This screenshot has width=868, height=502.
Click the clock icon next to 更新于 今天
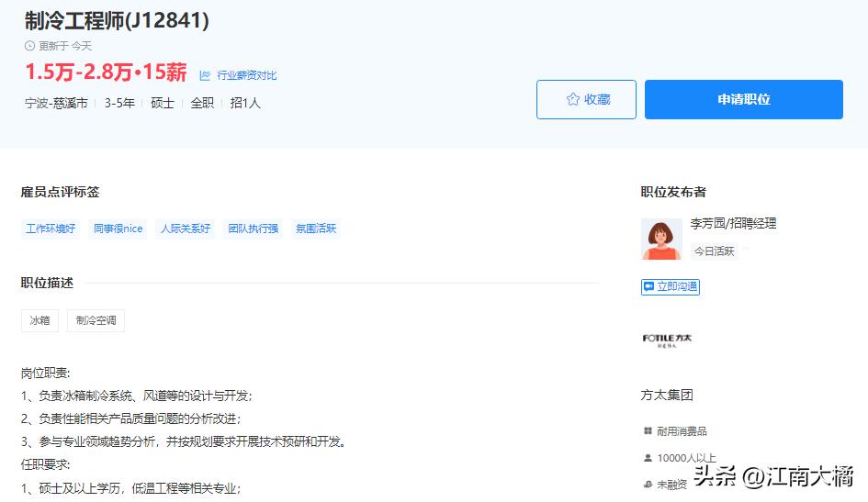pyautogui.click(x=30, y=46)
